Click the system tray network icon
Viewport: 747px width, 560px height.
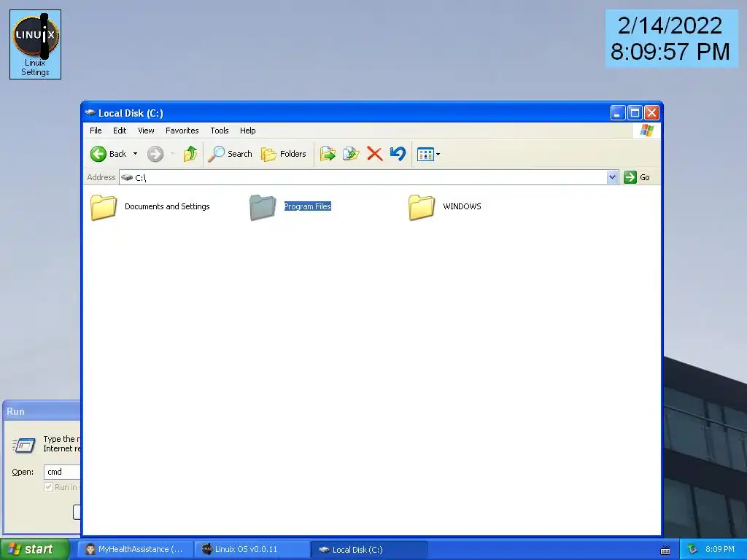(692, 550)
